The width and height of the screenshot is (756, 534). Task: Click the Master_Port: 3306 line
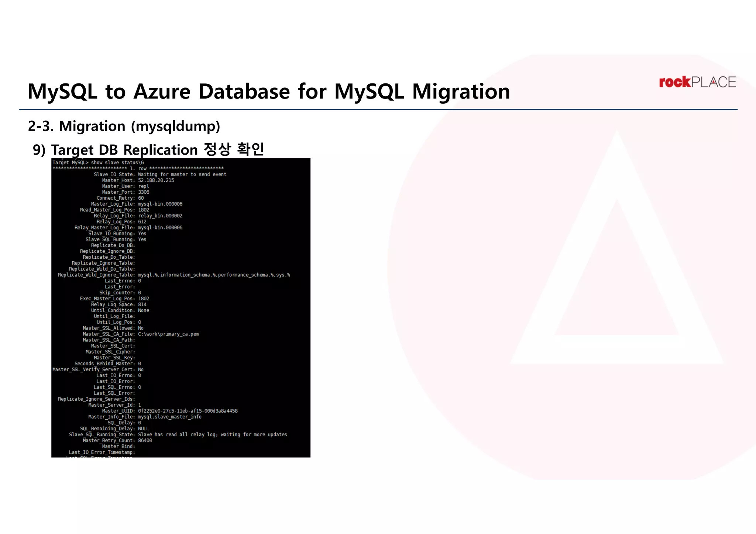[126, 192]
